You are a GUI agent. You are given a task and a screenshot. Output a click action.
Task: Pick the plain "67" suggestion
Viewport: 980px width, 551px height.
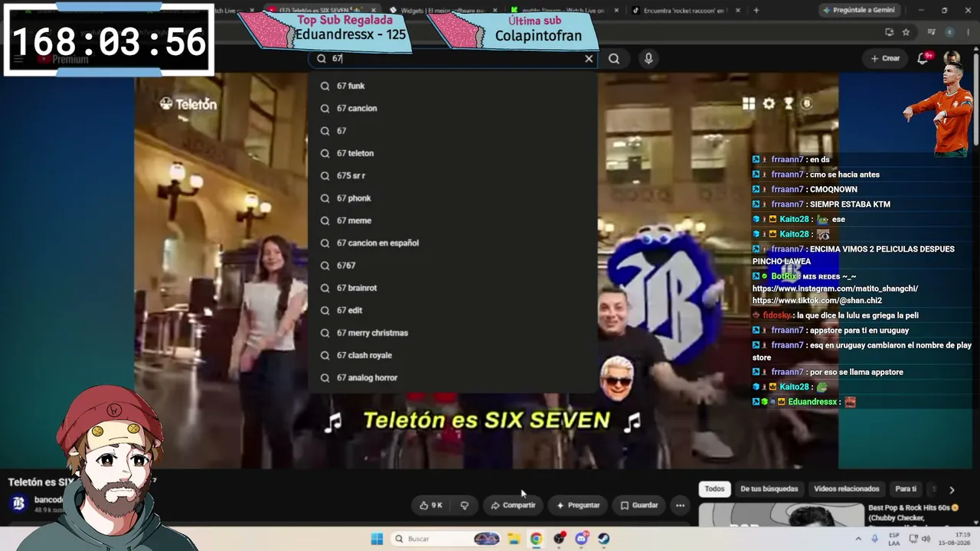pos(452,131)
